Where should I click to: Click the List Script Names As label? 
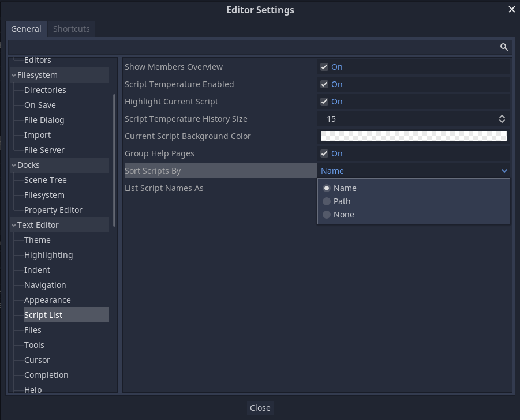tap(164, 188)
